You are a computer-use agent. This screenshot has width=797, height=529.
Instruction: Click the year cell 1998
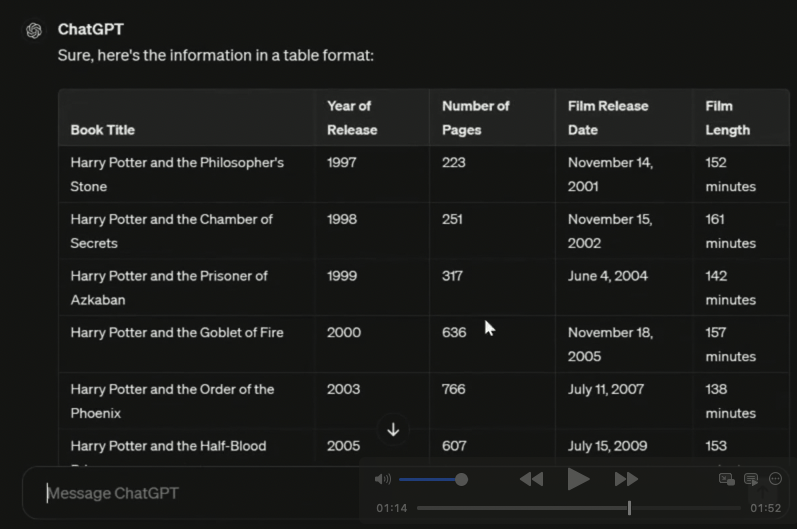[x=342, y=219]
